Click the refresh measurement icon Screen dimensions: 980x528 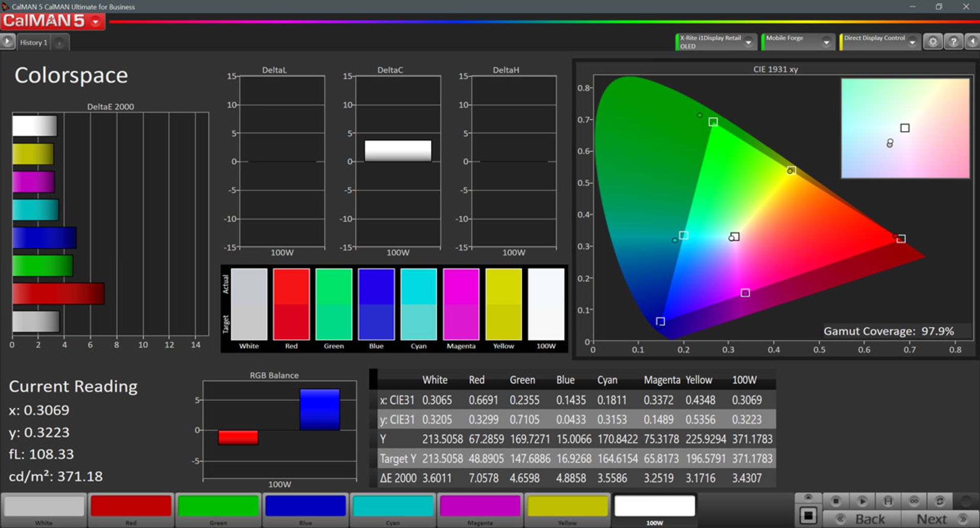click(940, 501)
